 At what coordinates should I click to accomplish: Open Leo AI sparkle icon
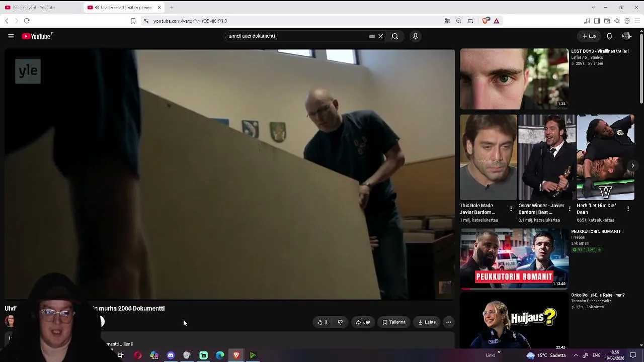pyautogui.click(x=617, y=21)
